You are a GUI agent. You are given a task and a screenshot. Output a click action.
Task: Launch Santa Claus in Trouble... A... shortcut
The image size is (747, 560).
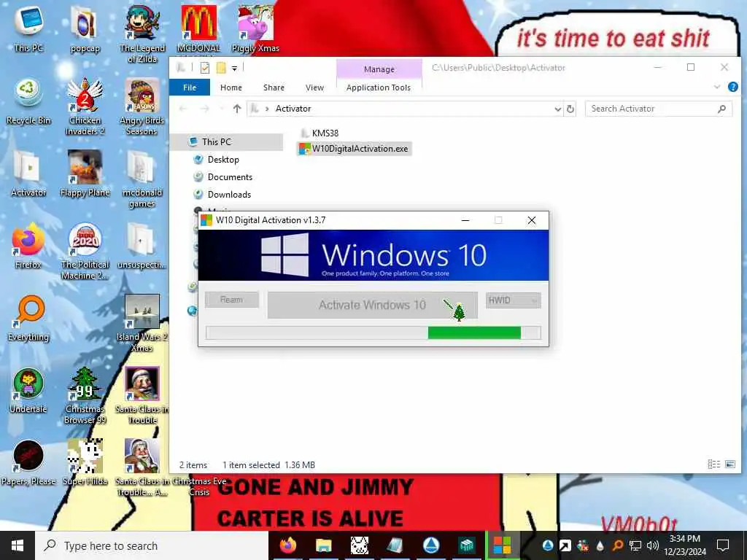142,467
